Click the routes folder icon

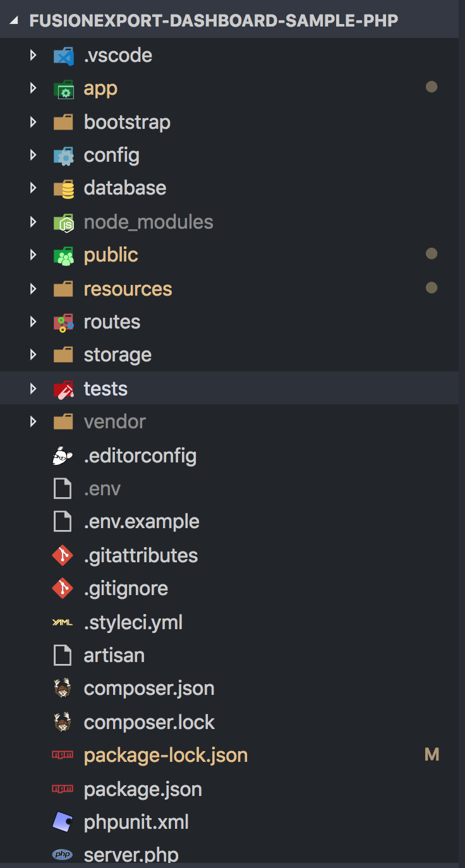click(63, 322)
